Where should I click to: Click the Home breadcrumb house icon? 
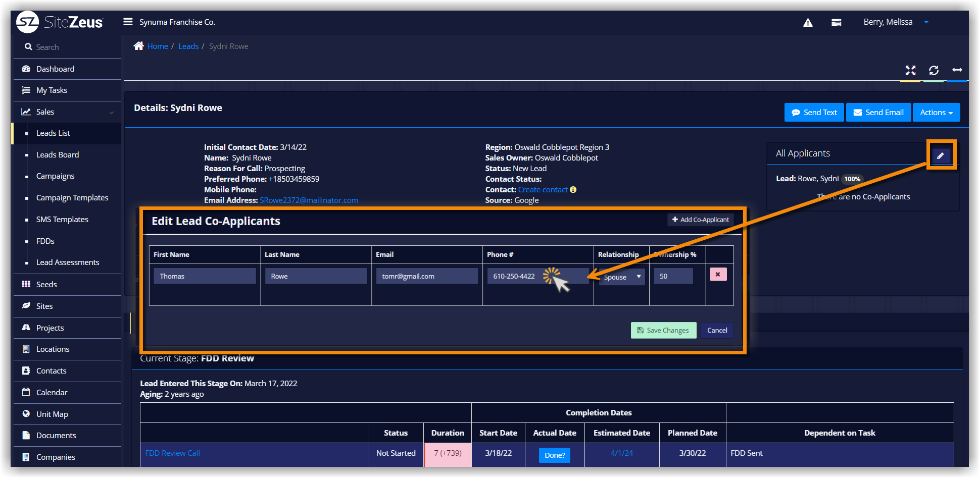click(139, 46)
